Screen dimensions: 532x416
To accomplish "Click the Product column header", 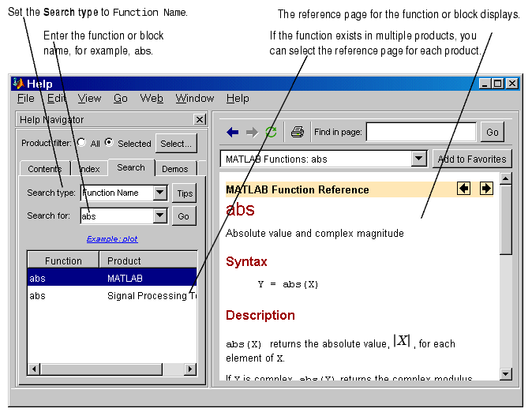I will 148,260.
